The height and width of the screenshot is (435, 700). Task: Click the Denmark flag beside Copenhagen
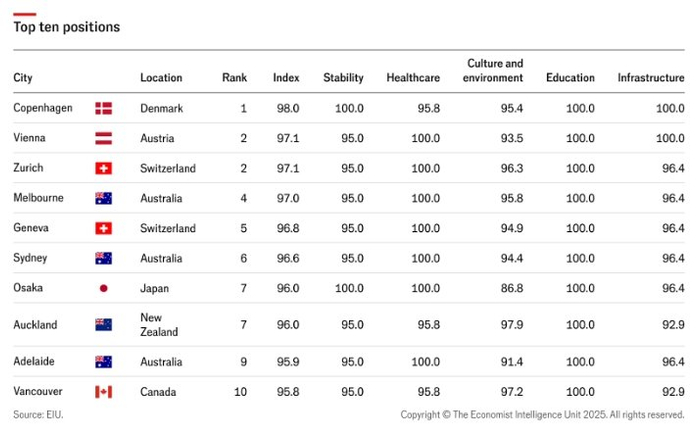click(x=103, y=108)
